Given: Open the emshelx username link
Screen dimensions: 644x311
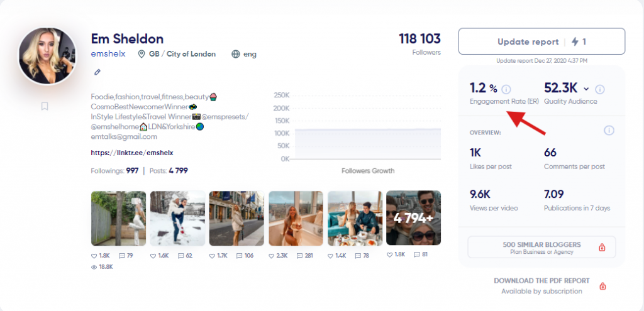Looking at the screenshot, I should pos(108,54).
